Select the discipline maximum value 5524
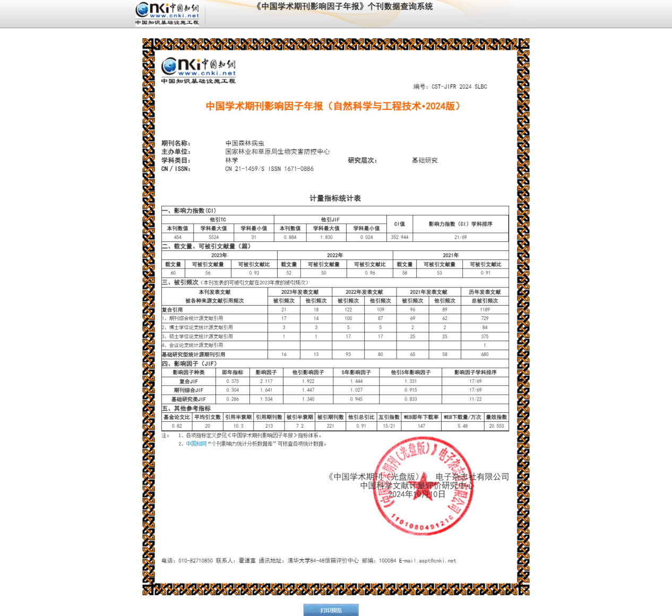 point(213,237)
